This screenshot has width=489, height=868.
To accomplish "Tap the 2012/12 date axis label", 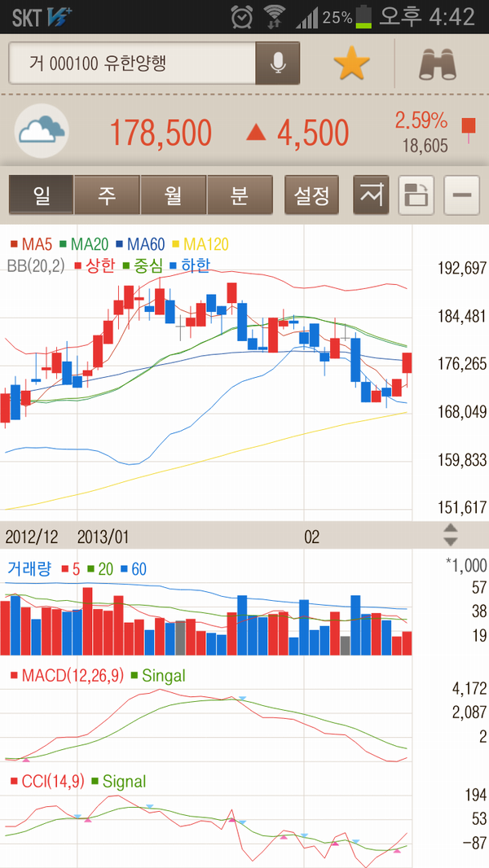I will tap(30, 537).
